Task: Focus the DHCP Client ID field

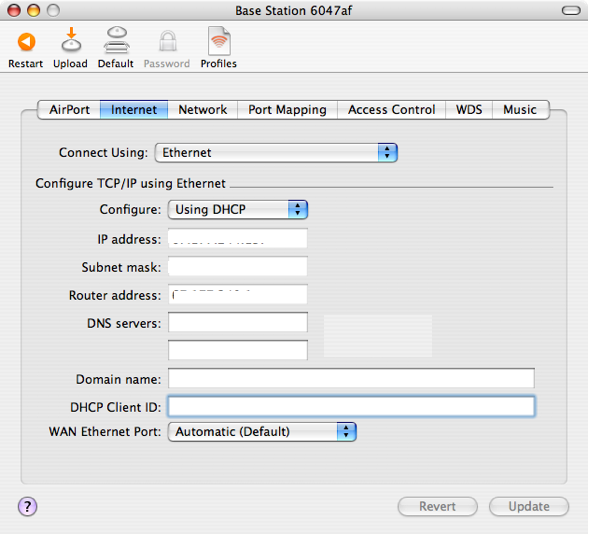Action: click(351, 406)
